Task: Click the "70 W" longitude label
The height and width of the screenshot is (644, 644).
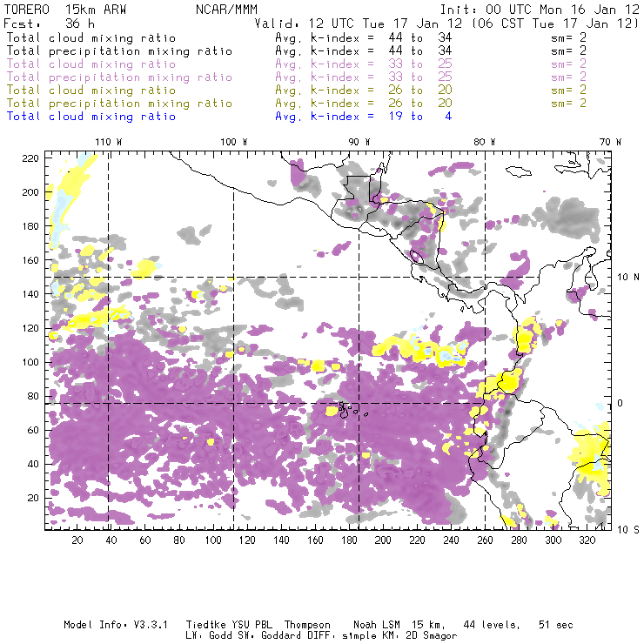Action: [x=610, y=142]
